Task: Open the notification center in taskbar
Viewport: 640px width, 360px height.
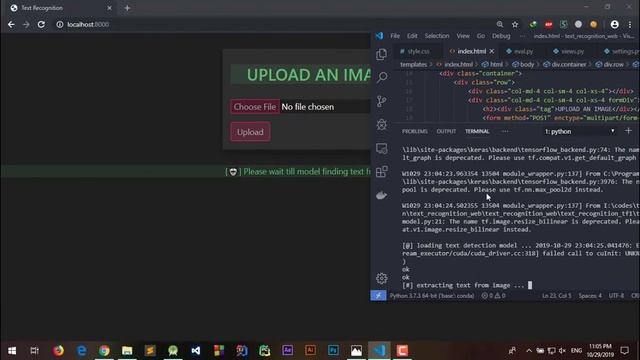Action: [624, 350]
